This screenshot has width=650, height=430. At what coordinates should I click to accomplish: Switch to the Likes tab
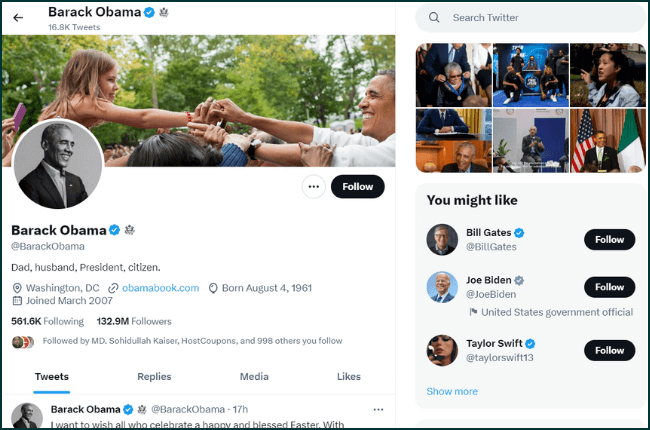tap(349, 377)
